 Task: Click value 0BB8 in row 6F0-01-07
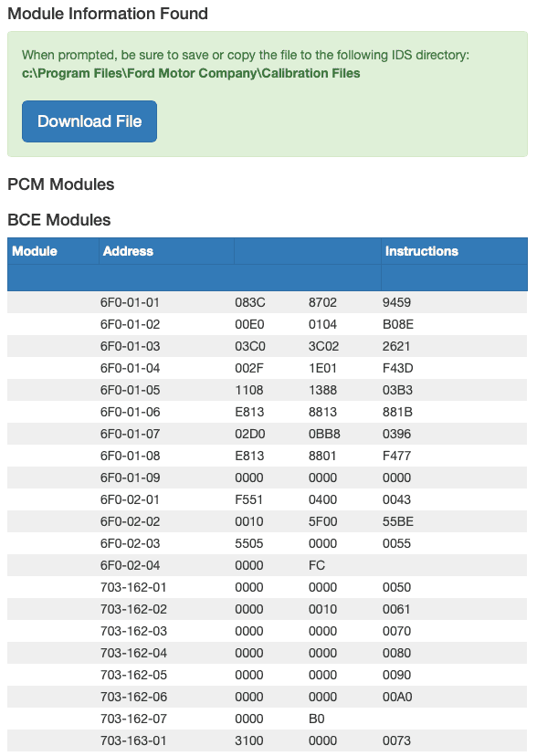[x=324, y=434]
